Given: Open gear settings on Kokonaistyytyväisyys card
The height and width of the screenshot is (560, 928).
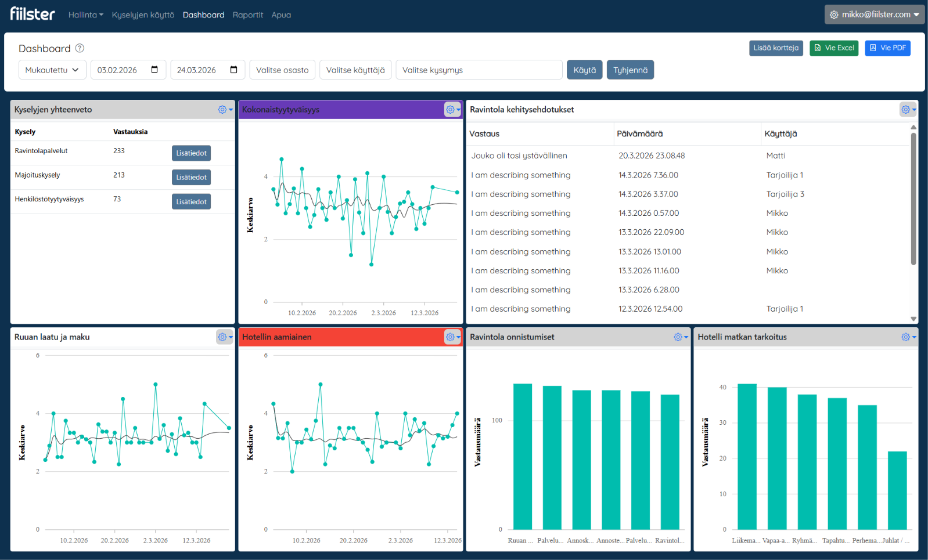Looking at the screenshot, I should click(x=453, y=110).
